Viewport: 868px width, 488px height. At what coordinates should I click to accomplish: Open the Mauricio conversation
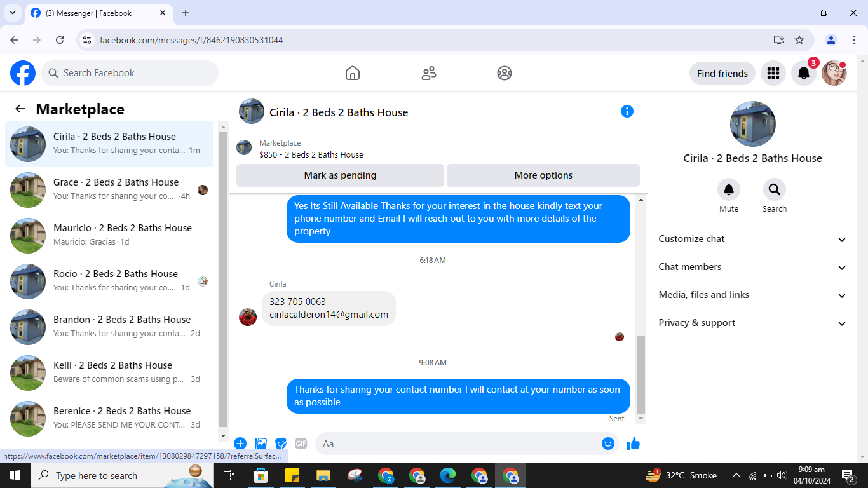coord(109,236)
